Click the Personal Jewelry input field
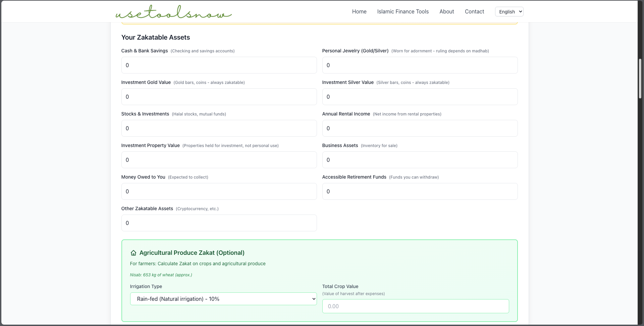The height and width of the screenshot is (326, 644). click(420, 65)
